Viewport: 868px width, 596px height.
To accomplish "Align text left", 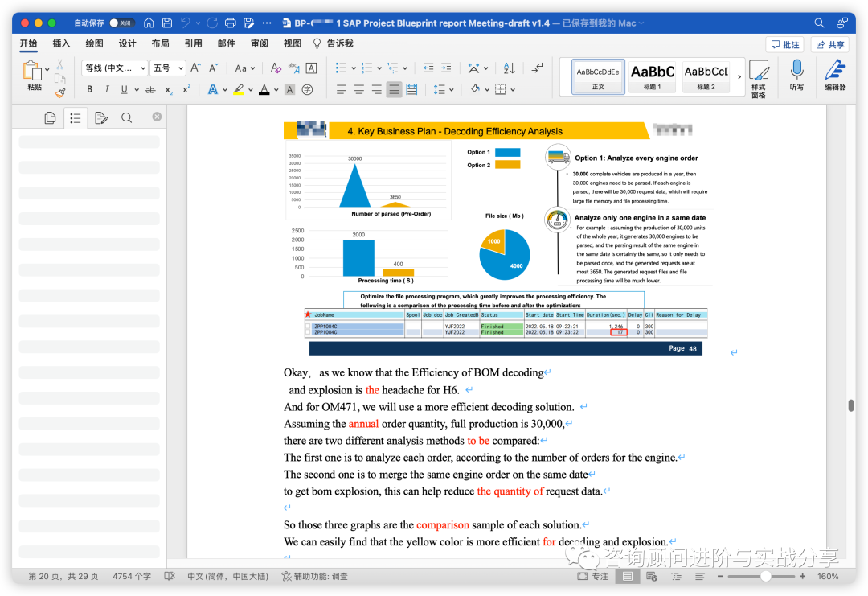I will click(342, 89).
